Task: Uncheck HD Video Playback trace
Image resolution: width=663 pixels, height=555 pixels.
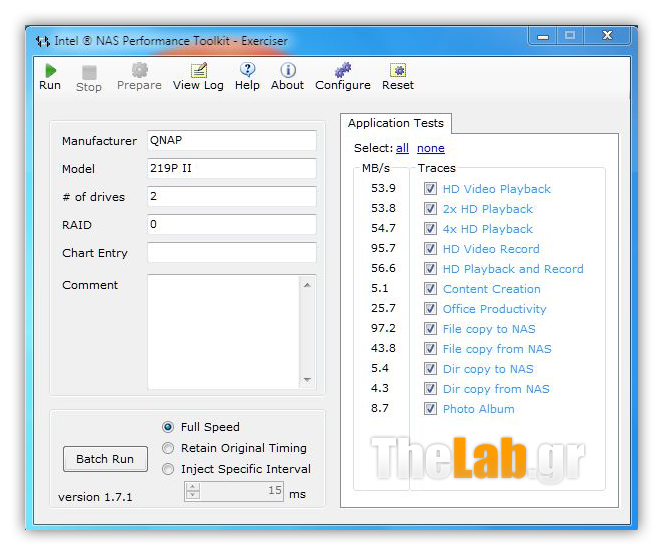Action: 430,189
